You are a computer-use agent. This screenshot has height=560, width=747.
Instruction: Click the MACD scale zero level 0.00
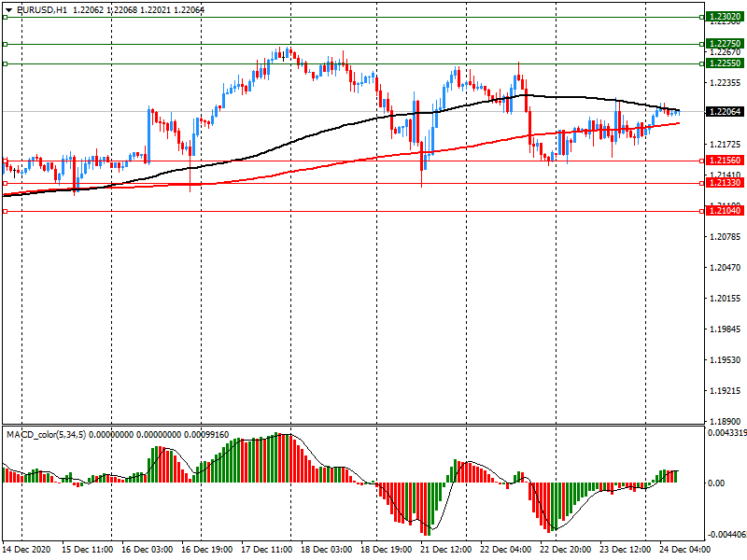tap(716, 483)
